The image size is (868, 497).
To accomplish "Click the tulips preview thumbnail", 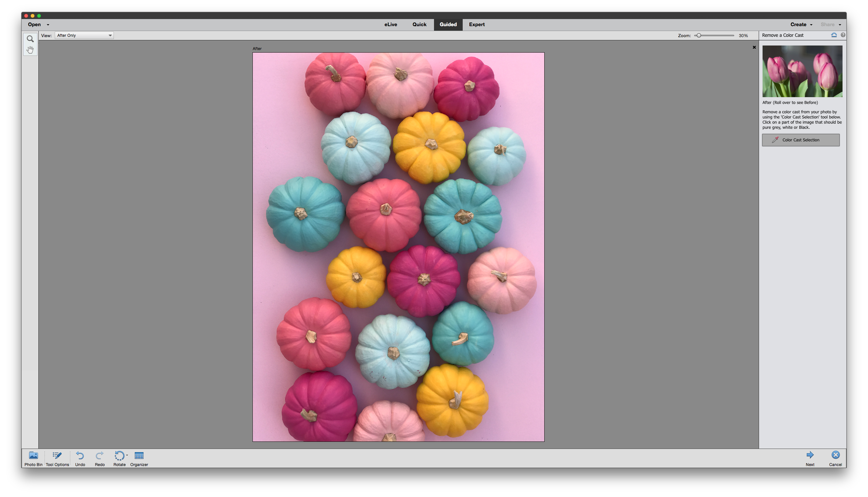I will pyautogui.click(x=802, y=71).
